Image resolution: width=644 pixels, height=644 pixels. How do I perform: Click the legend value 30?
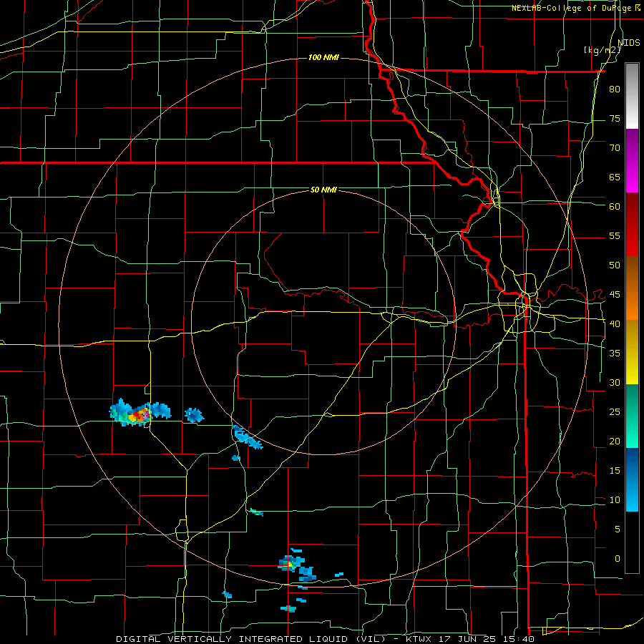tap(615, 382)
